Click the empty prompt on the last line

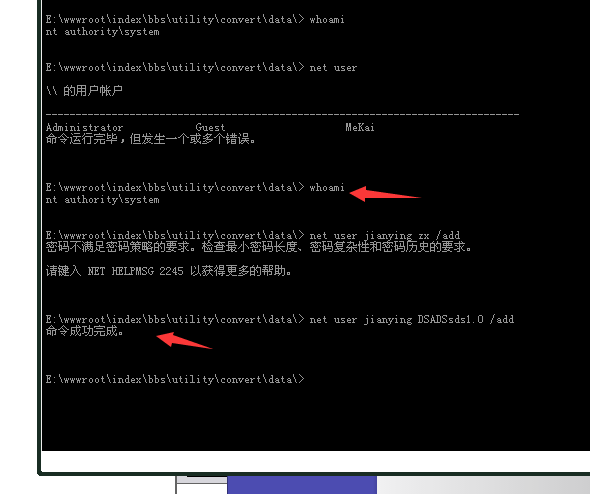pos(175,379)
